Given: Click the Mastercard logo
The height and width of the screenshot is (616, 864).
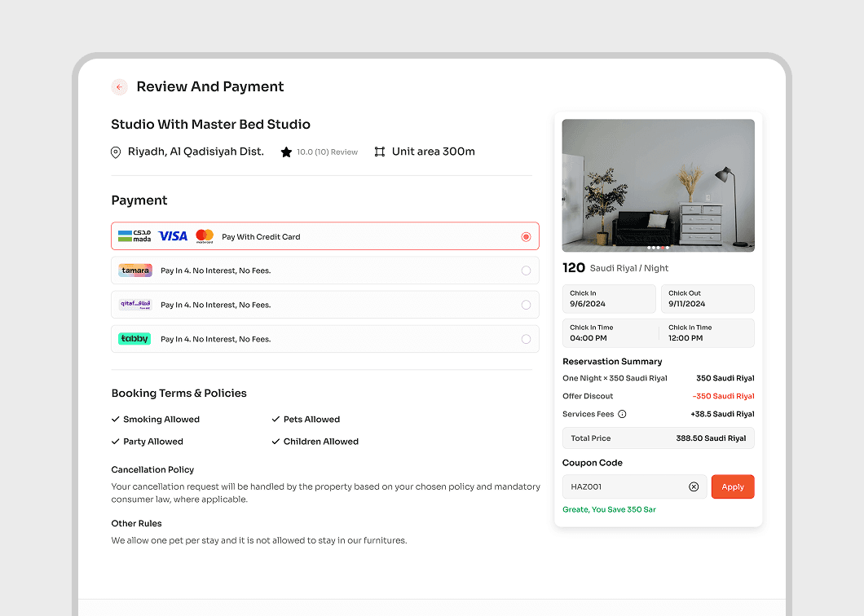Looking at the screenshot, I should point(205,235).
